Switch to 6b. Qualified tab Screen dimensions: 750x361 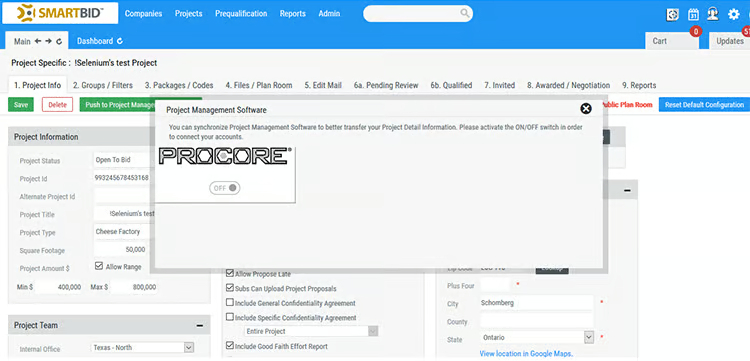point(451,85)
